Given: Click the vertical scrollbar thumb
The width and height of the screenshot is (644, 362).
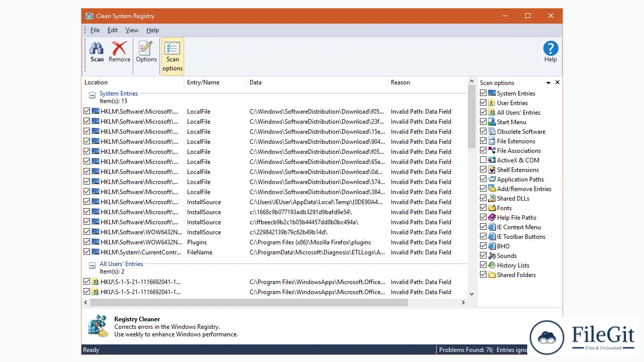Looking at the screenshot, I should point(471,117).
